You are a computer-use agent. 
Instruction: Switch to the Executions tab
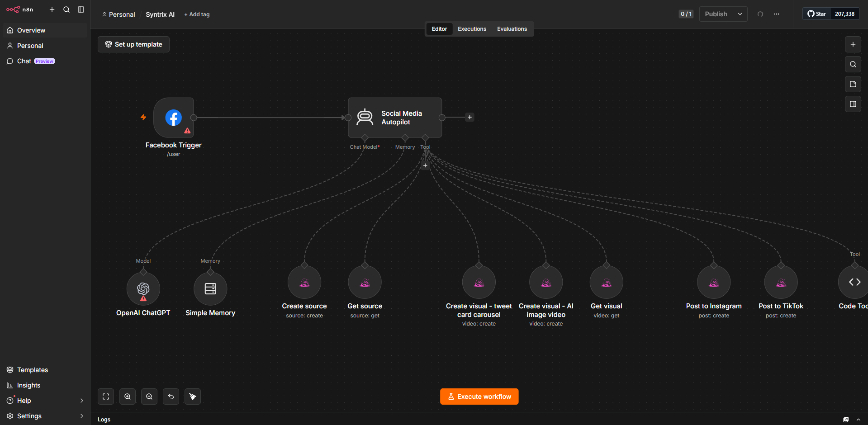click(472, 29)
